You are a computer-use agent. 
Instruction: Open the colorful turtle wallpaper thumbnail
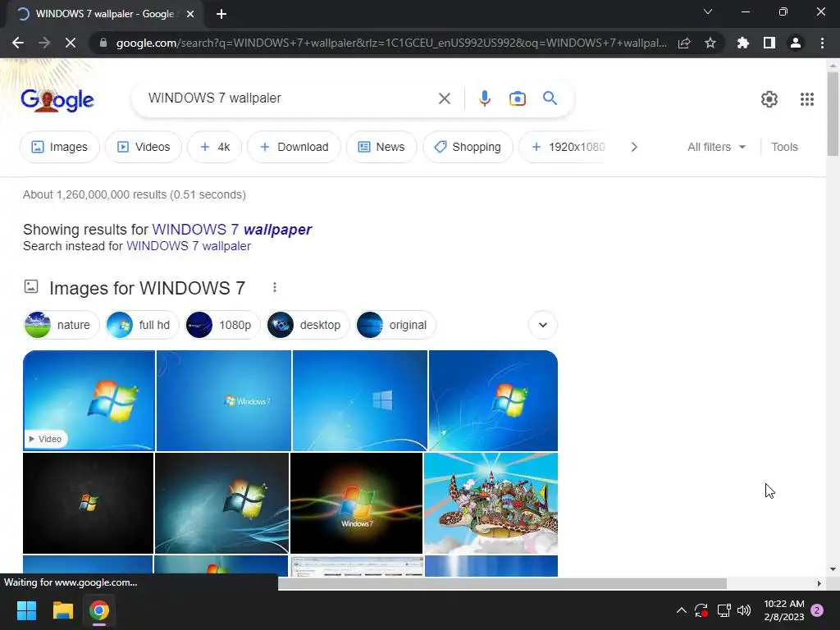[x=491, y=503]
